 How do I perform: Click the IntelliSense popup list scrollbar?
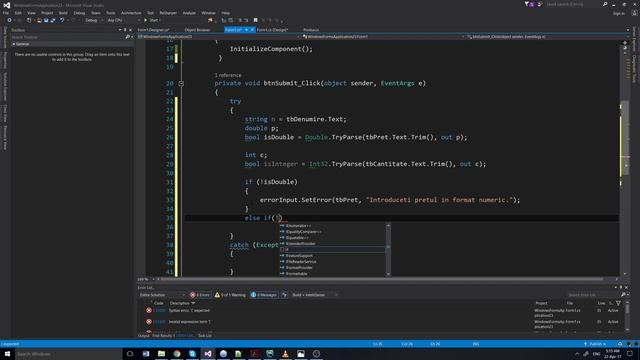tap(388, 249)
